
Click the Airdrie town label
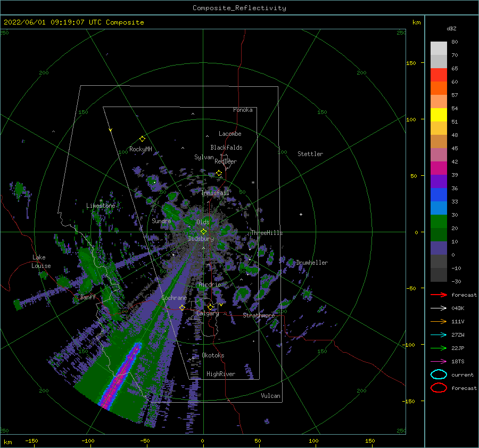pos(210,284)
